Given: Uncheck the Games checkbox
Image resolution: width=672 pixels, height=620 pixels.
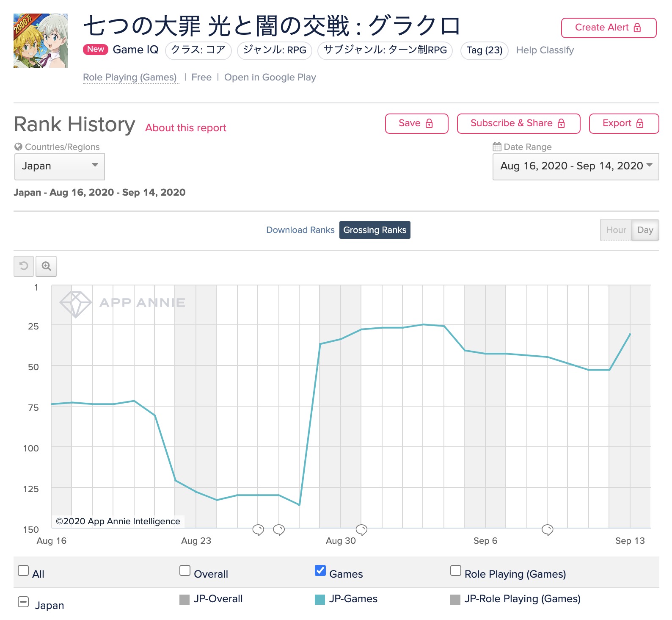Looking at the screenshot, I should (x=320, y=570).
